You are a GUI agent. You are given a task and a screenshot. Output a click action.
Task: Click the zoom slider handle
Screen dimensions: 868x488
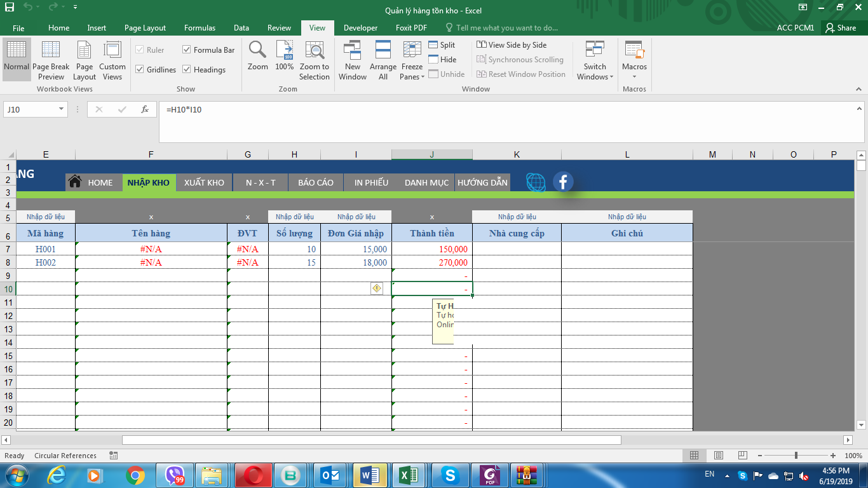pos(796,456)
